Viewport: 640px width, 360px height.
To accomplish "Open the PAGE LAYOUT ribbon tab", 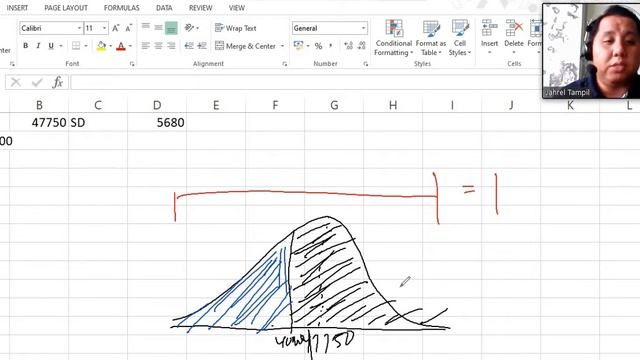I will pos(66,8).
